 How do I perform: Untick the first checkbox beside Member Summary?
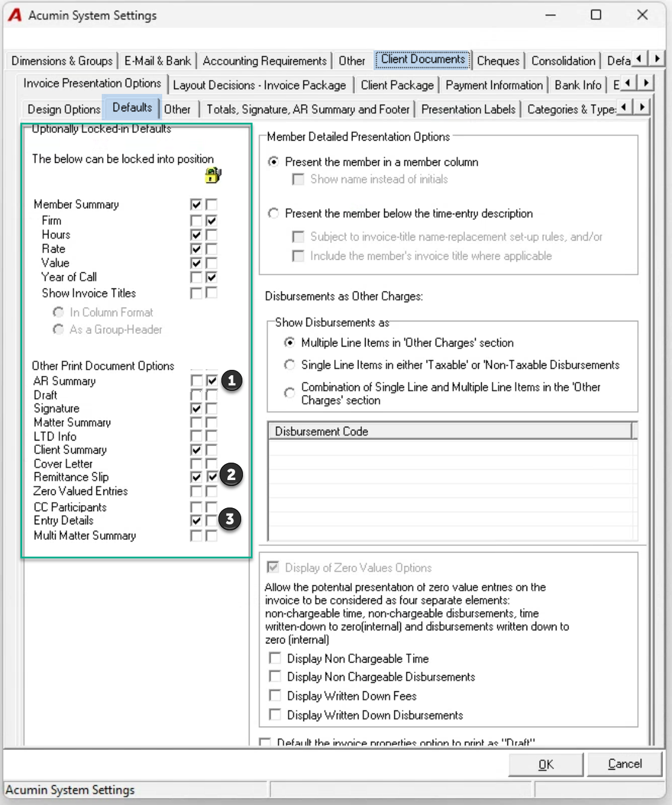196,204
